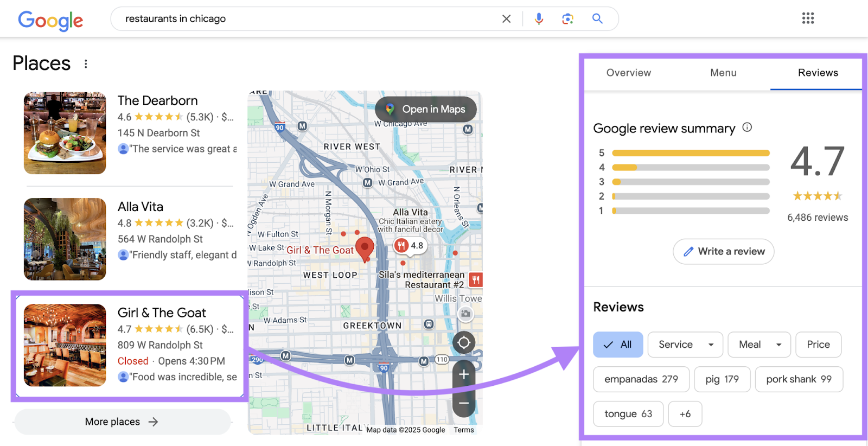868x446 pixels.
Task: Filter reviews by empanadas keyword
Action: point(641,379)
